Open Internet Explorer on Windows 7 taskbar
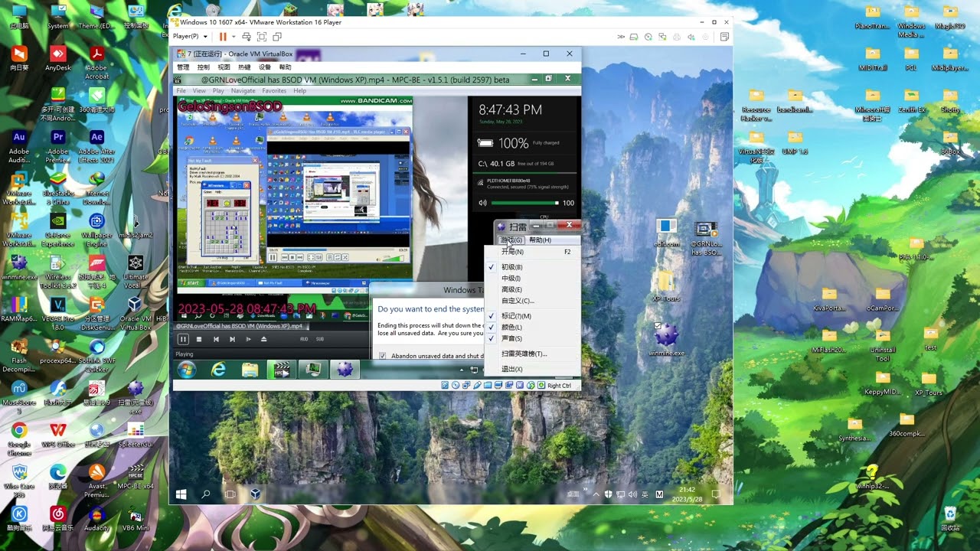 (219, 370)
